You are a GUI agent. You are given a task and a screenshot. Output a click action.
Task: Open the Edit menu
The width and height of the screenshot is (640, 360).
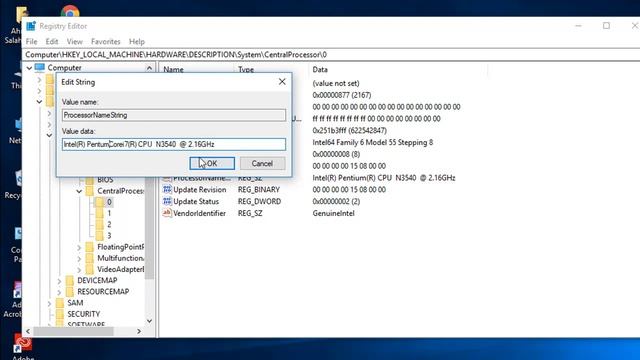[x=52, y=42]
